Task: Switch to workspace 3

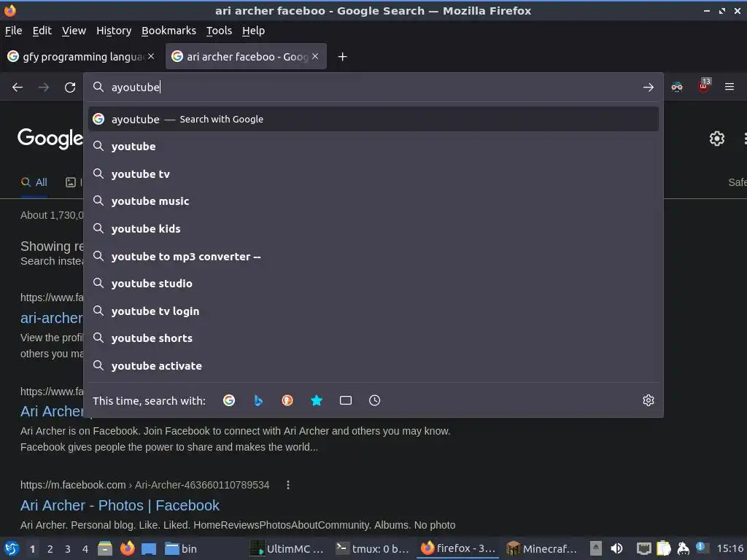Action: (x=68, y=549)
